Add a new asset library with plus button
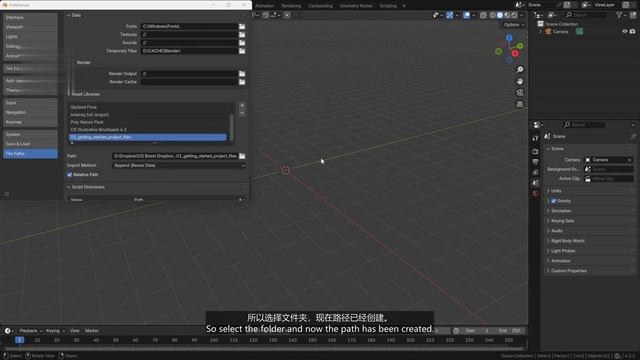Image resolution: width=640 pixels, height=360 pixels. [x=242, y=105]
